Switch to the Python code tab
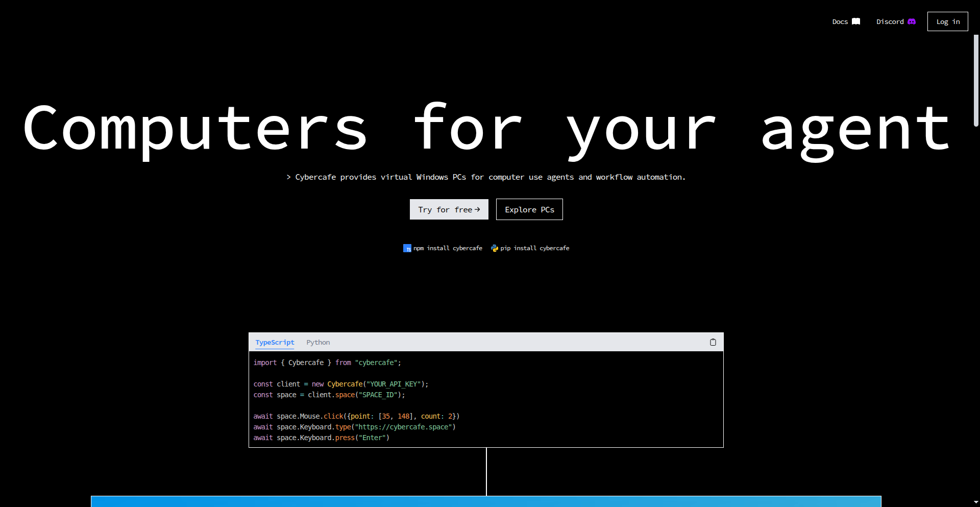 [318, 343]
